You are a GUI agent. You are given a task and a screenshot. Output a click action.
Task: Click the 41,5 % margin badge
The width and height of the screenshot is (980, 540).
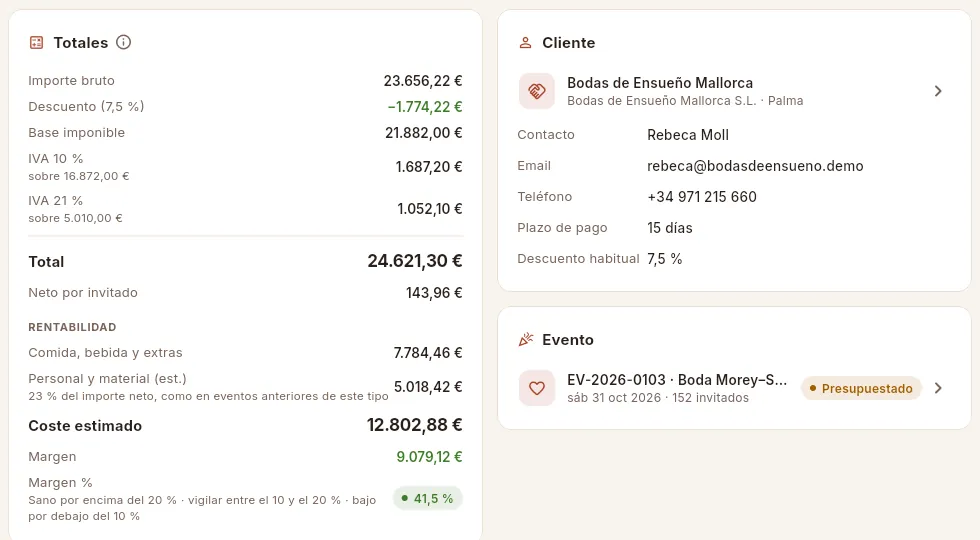pos(428,498)
